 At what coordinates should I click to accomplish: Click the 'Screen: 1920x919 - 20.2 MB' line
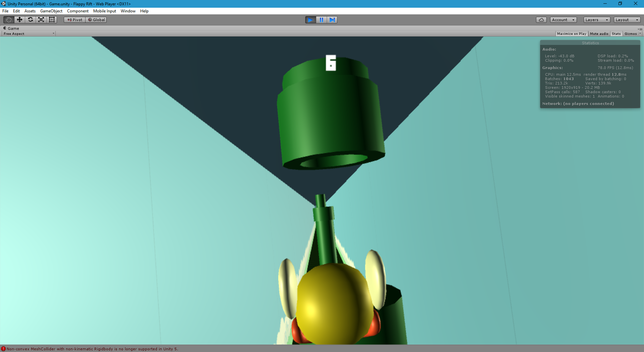coord(573,87)
